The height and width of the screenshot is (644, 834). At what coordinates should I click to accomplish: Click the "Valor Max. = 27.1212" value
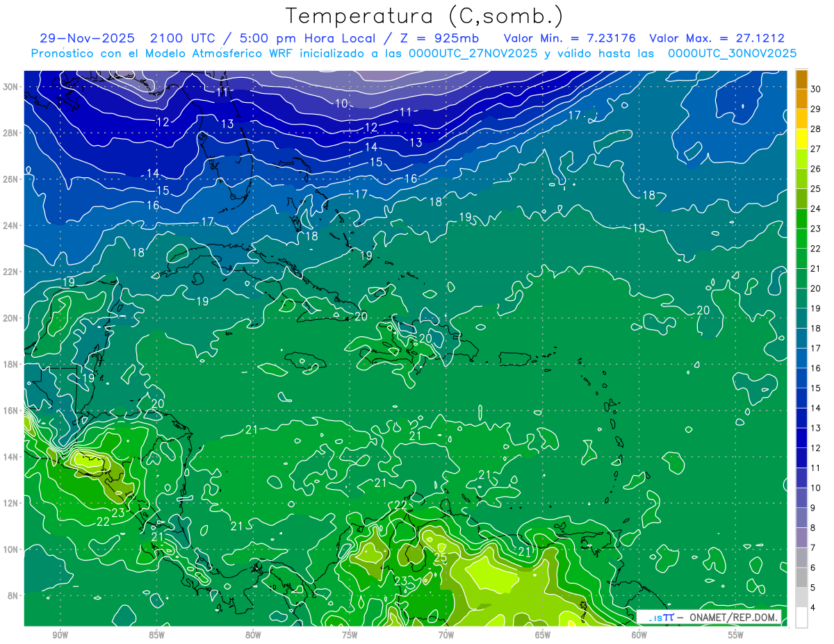tap(717, 38)
